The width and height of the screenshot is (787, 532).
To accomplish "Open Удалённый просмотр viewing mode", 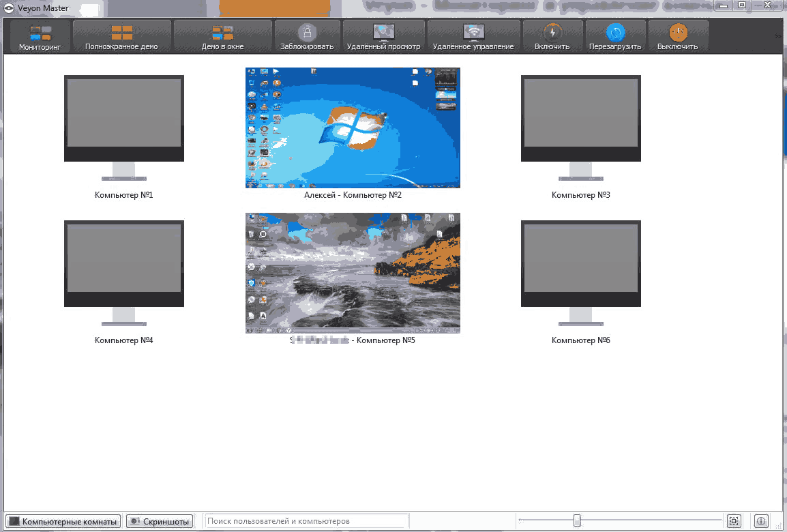I will pyautogui.click(x=383, y=36).
